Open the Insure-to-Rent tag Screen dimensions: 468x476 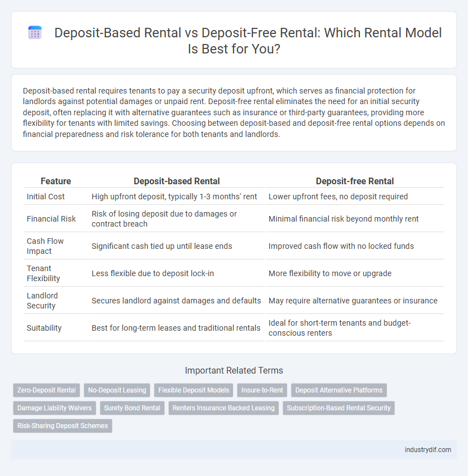[262, 390]
